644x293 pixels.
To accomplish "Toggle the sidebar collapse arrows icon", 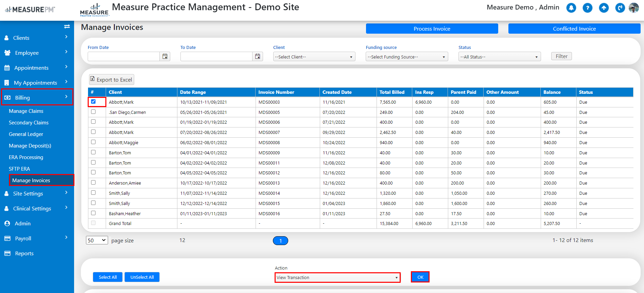I will click(67, 27).
